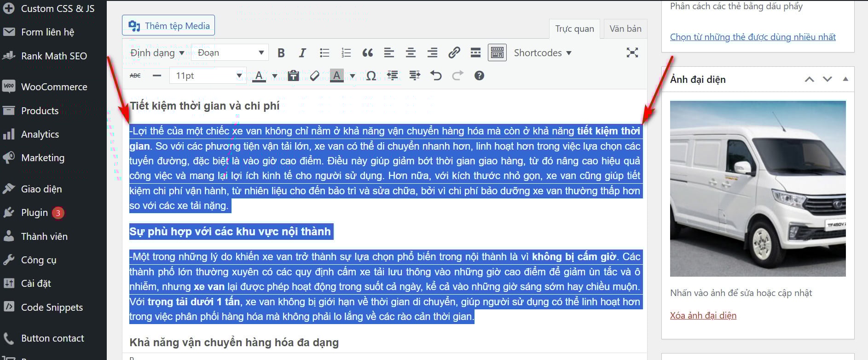Image resolution: width=868 pixels, height=360 pixels.
Task: Insert the Read More tag
Action: [475, 53]
